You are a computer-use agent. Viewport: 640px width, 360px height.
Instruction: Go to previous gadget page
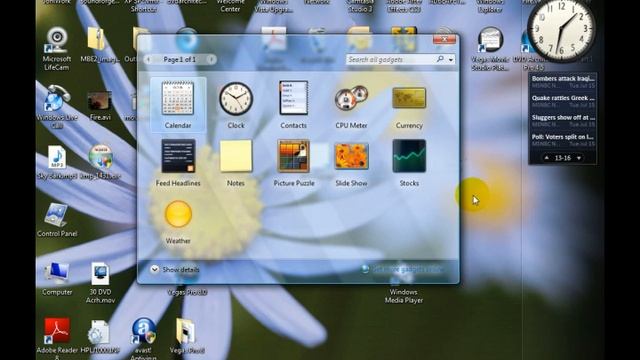point(149,59)
